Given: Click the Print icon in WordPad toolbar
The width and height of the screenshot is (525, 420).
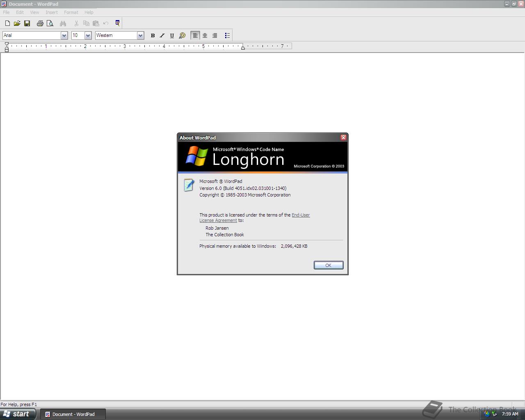Looking at the screenshot, I should (x=40, y=23).
